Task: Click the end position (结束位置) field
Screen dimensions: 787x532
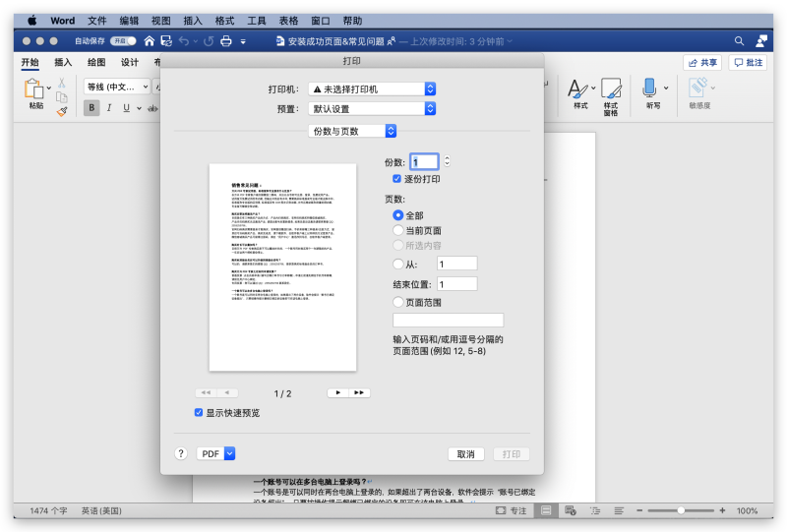Action: (x=457, y=284)
